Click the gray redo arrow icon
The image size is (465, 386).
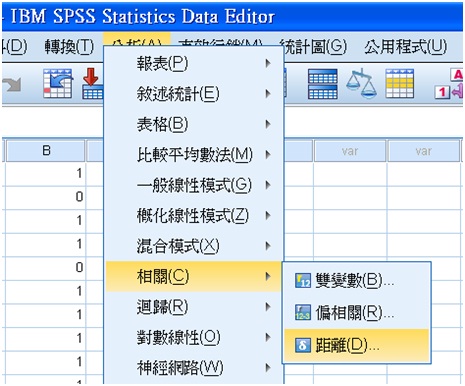click(11, 84)
